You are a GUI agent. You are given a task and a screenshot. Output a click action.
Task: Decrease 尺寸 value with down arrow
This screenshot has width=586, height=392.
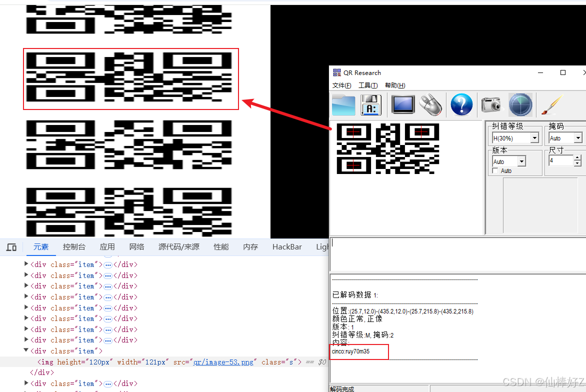pos(578,163)
